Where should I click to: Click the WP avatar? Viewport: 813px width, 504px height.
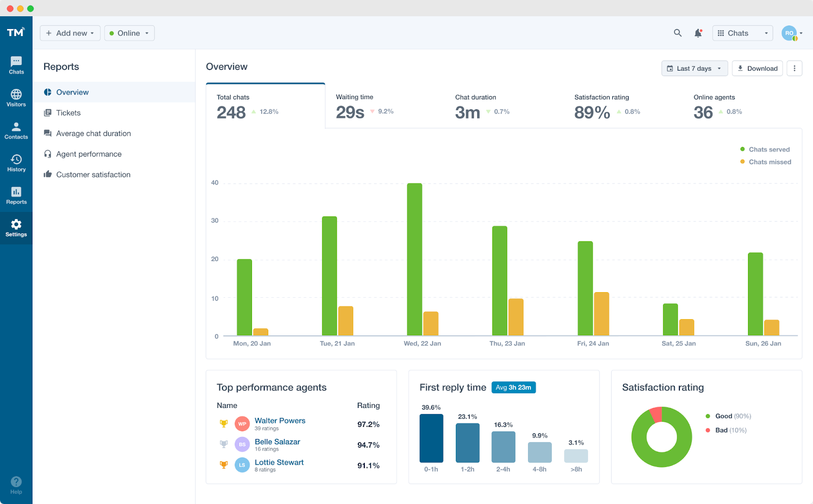(x=242, y=424)
